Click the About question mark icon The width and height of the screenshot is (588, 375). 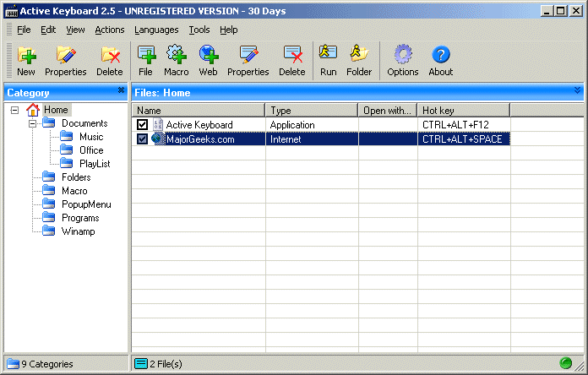[441, 54]
